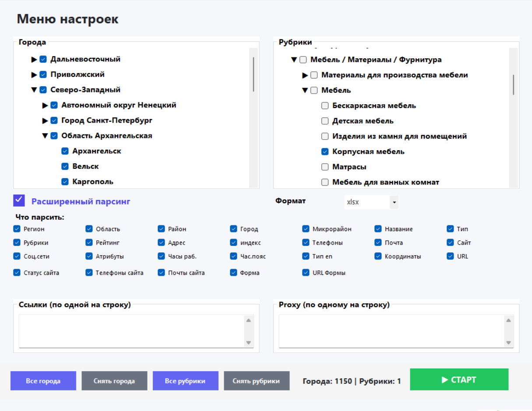This screenshot has width=532, height=411.
Task: Disable the Расширенный парсинг checkbox
Action: [19, 200]
